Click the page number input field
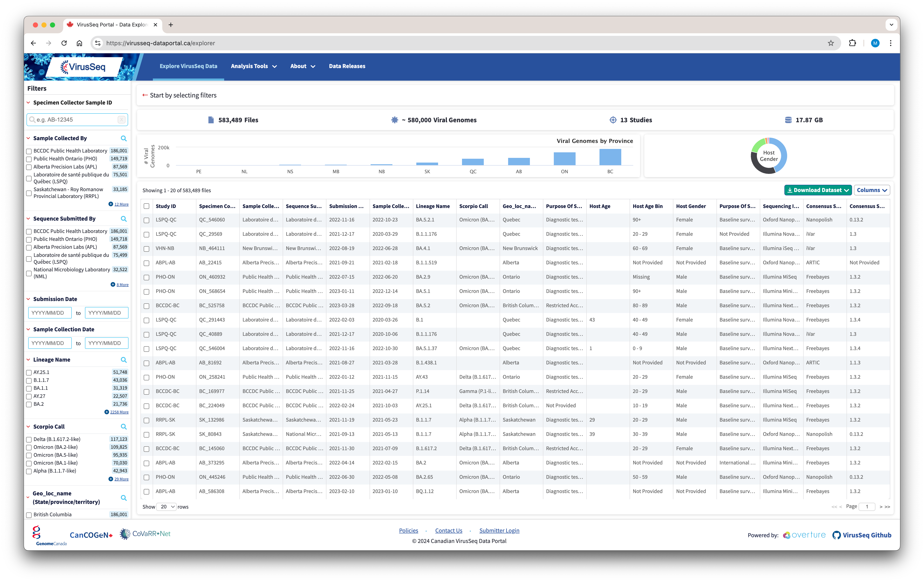 click(867, 507)
